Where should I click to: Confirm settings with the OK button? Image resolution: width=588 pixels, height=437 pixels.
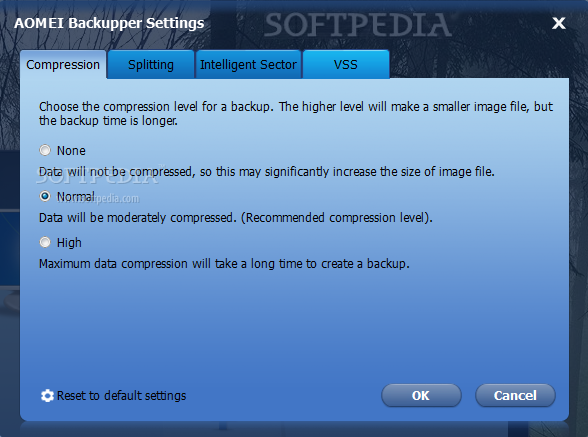[421, 395]
